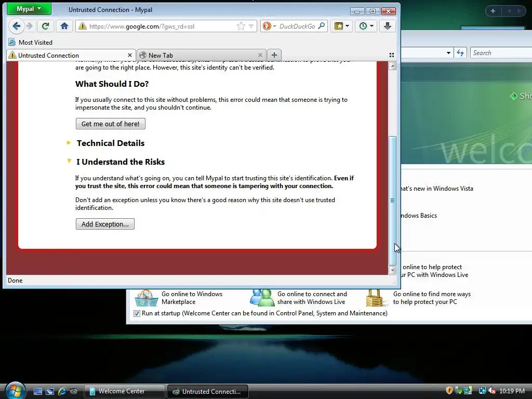
Task: Click the forward navigation arrow in Mypal
Action: pyautogui.click(x=30, y=26)
